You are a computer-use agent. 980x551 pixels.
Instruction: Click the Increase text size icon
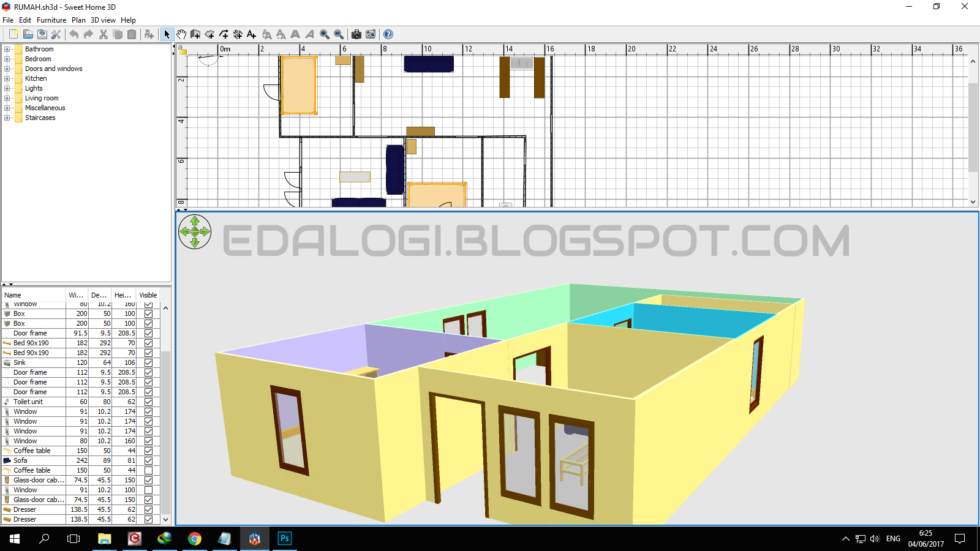click(267, 34)
